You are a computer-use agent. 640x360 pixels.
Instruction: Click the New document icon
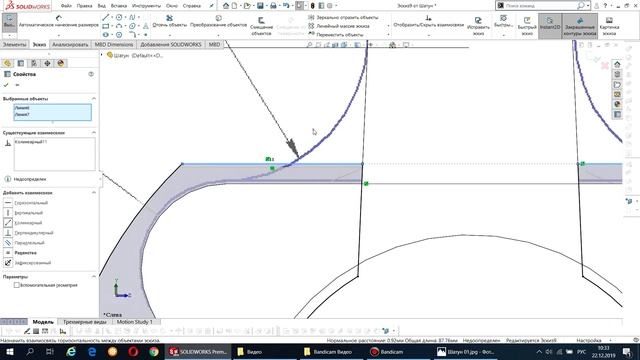click(x=234, y=6)
